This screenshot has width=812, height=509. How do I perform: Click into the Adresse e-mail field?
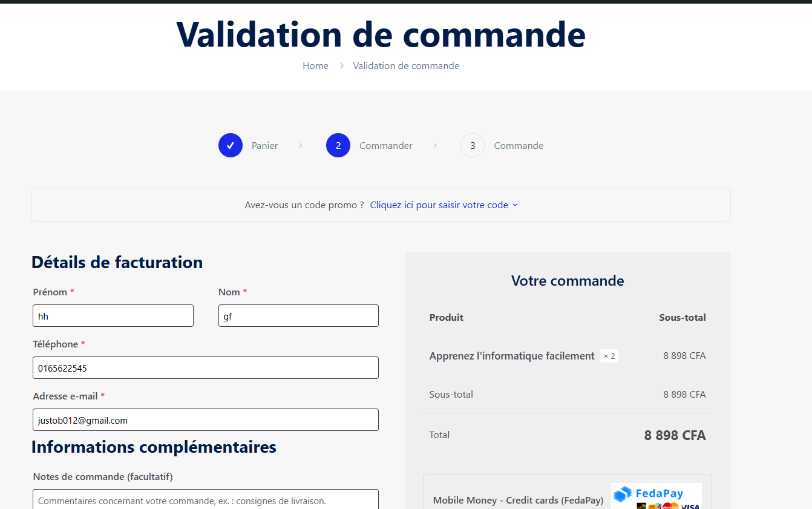206,420
